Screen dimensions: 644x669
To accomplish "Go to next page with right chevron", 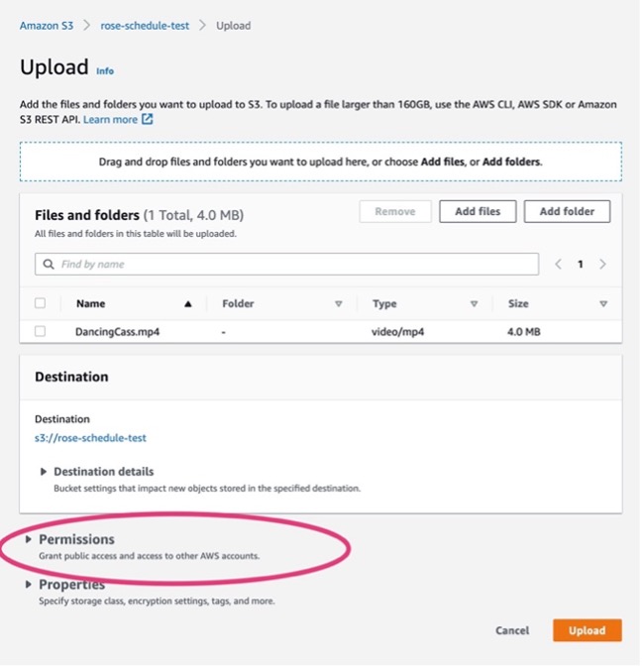I will pyautogui.click(x=602, y=265).
